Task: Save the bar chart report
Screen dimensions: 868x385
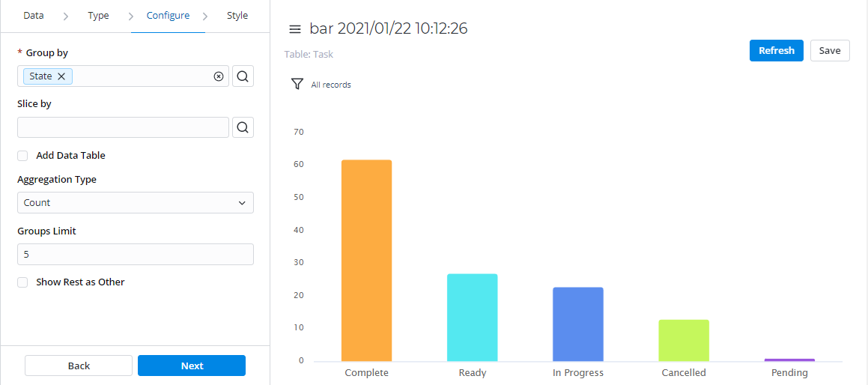Action: (x=829, y=51)
